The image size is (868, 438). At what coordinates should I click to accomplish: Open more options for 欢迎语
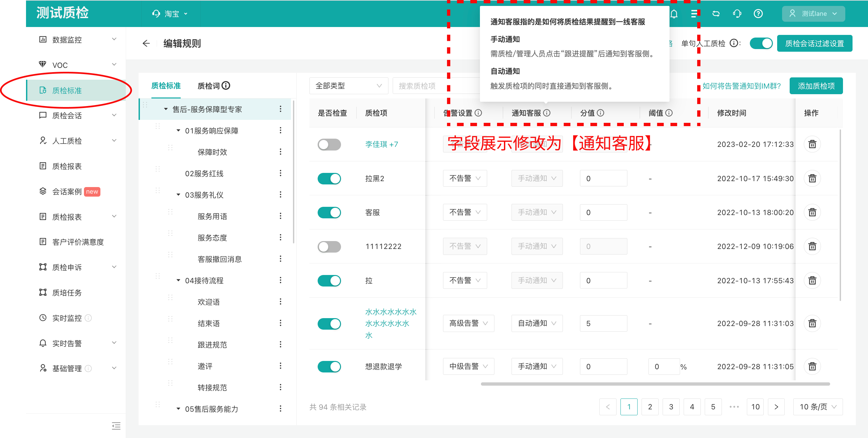click(x=280, y=301)
